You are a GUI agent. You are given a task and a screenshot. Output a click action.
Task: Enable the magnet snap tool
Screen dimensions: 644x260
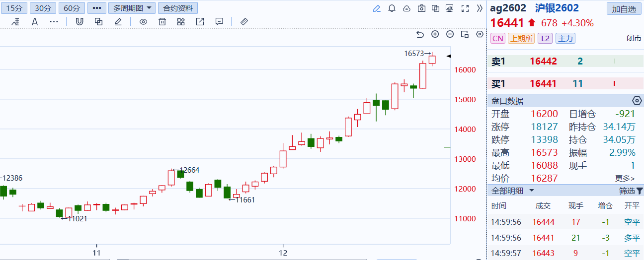point(79,22)
